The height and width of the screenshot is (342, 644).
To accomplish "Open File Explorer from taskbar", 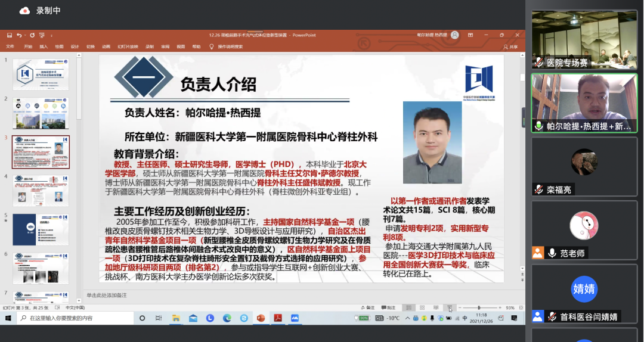I will click(176, 318).
